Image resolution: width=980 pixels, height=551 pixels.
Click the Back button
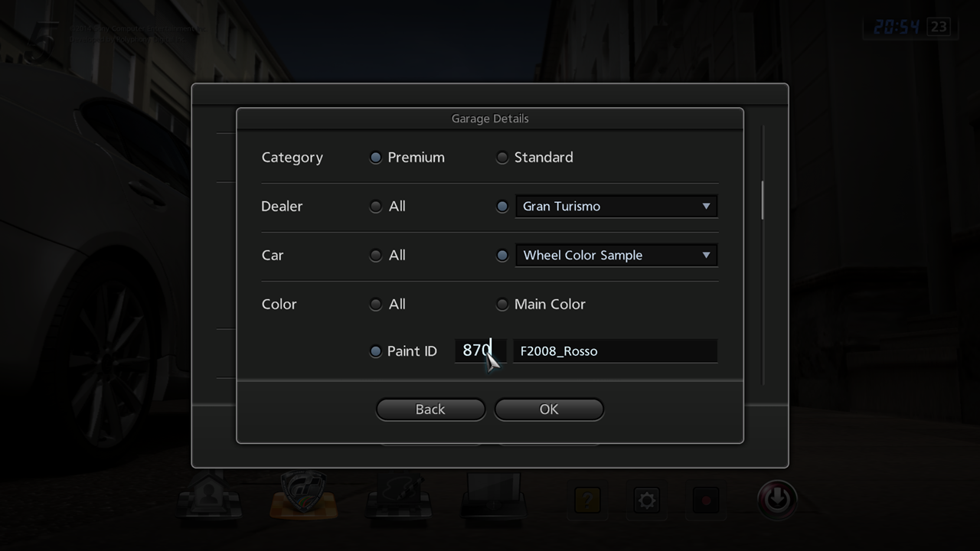[x=430, y=409]
